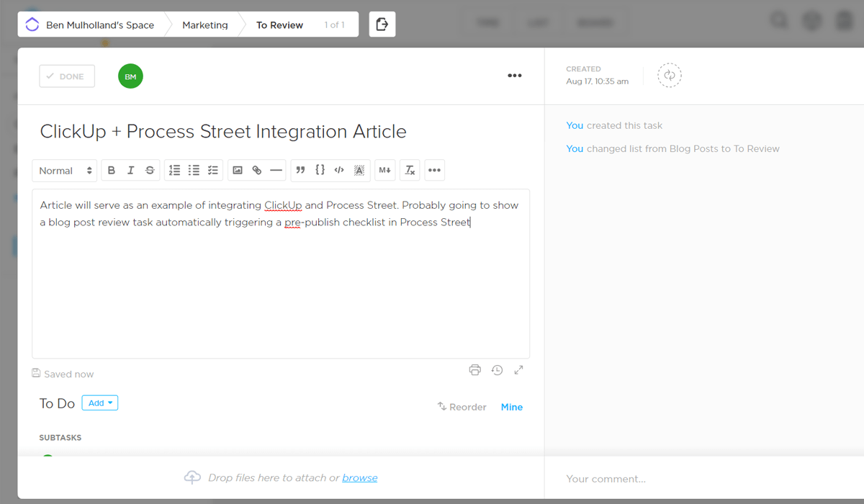Image resolution: width=864 pixels, height=504 pixels.
Task: Clear text formatting
Action: click(x=410, y=171)
